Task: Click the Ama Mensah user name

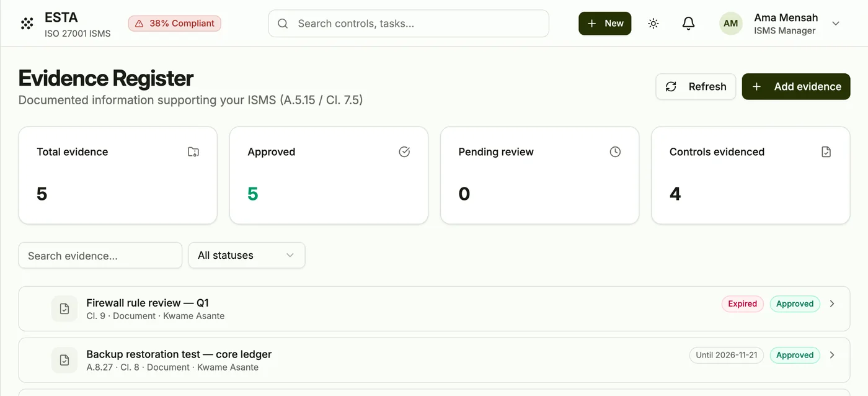Action: click(786, 17)
